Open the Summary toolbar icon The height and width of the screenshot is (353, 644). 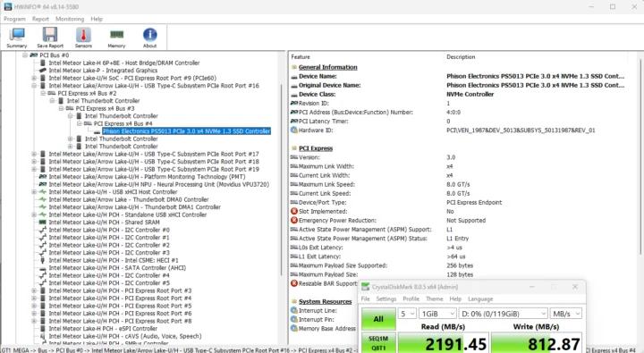17,38
